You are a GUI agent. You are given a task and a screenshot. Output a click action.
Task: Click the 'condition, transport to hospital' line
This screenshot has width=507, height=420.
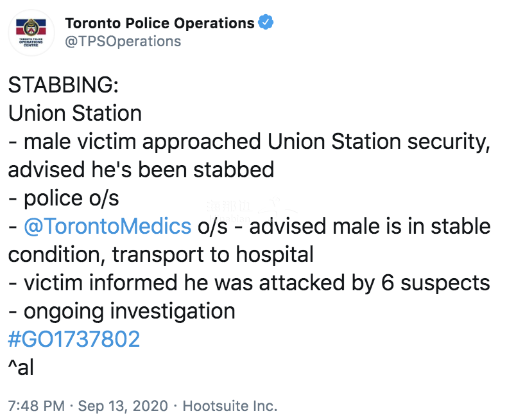(x=160, y=254)
